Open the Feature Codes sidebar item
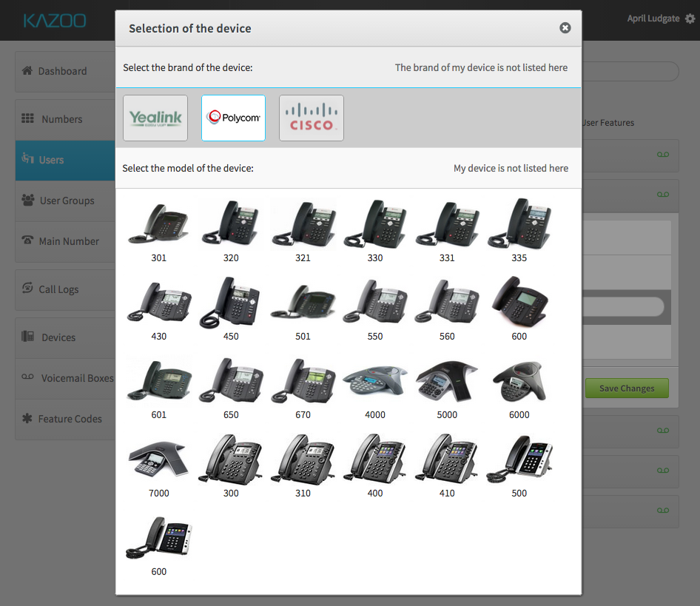Screen dimensions: 700x606 pyautogui.click(x=65, y=420)
